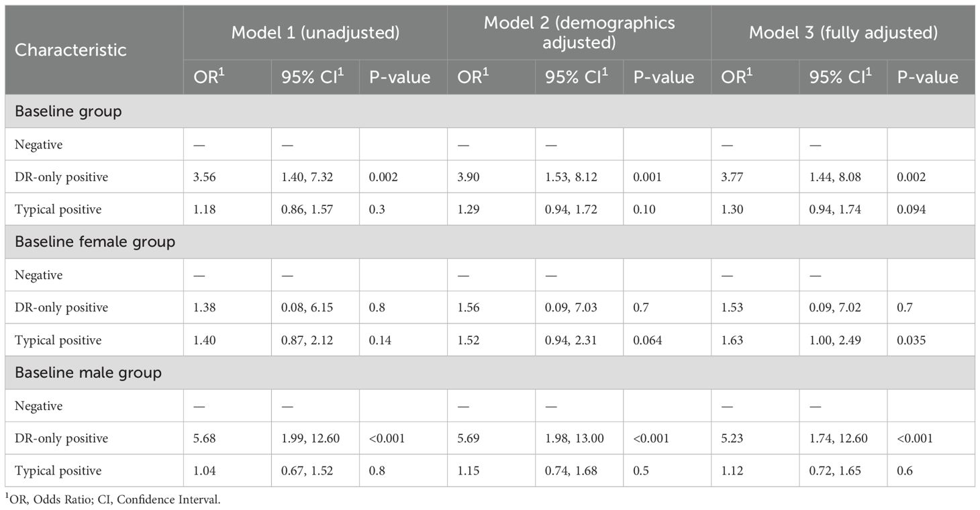The height and width of the screenshot is (510, 980).
Task: Click the Model 2 demographics adjusted header
Action: point(579,32)
